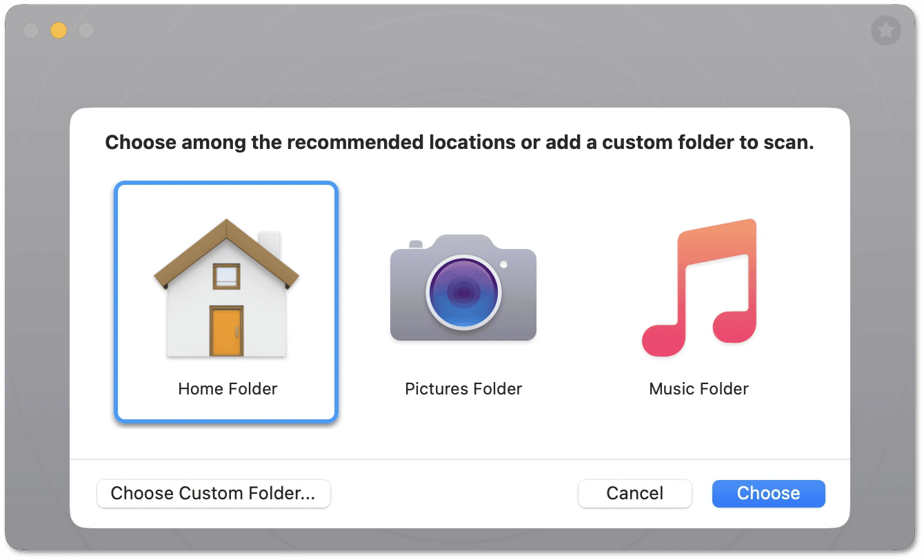Image resolution: width=924 pixels, height=560 pixels.
Task: Minimize the window using the yellow button
Action: point(58,30)
